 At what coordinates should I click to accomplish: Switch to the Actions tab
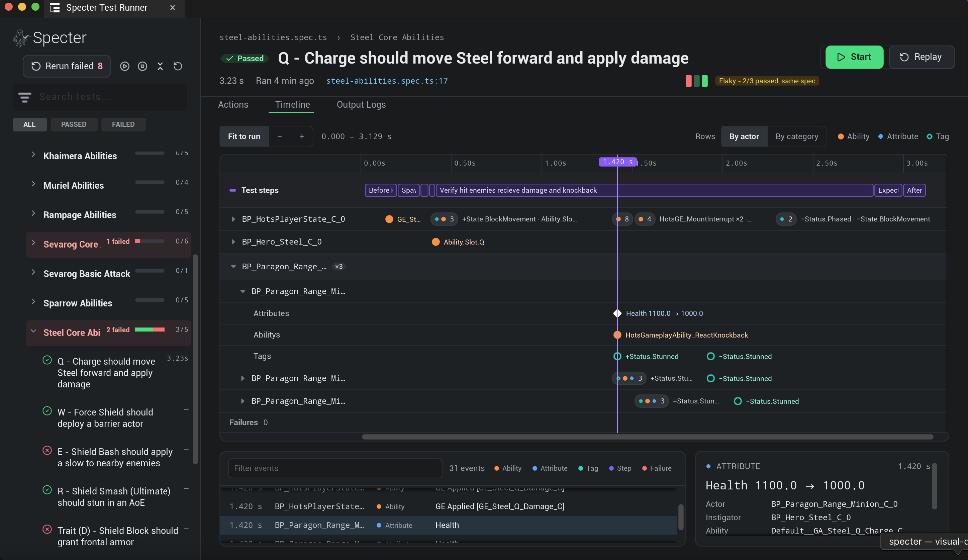(x=233, y=104)
